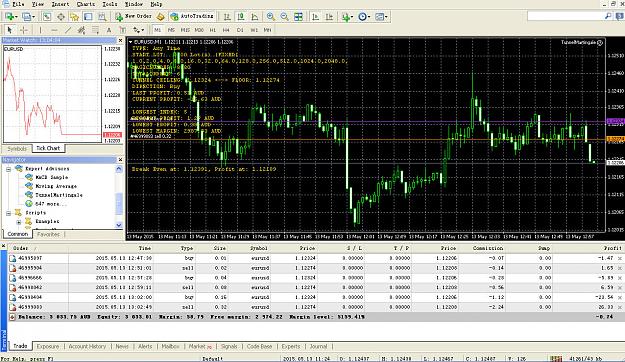Select the Moving Average expert advisor
The width and height of the screenshot is (625, 362).
[56, 186]
